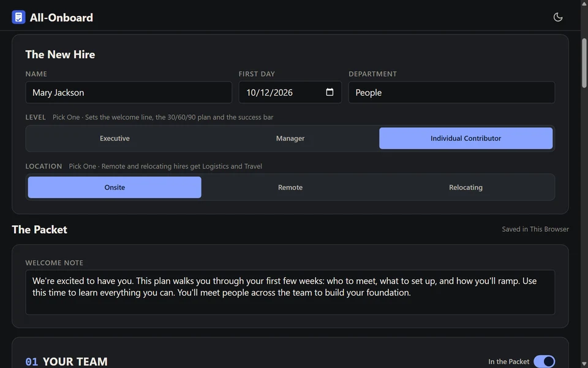This screenshot has height=368, width=588.
Task: Click the All-Onboard title text
Action: point(61,18)
